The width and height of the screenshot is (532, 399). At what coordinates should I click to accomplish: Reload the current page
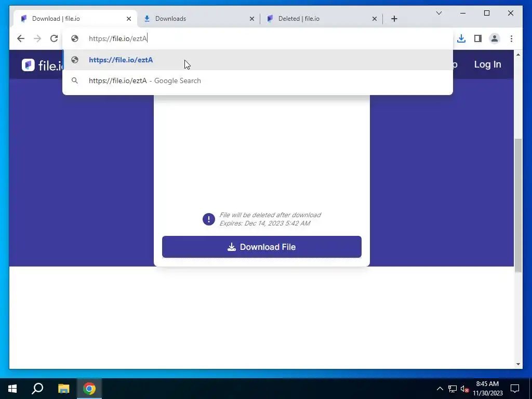tap(54, 38)
